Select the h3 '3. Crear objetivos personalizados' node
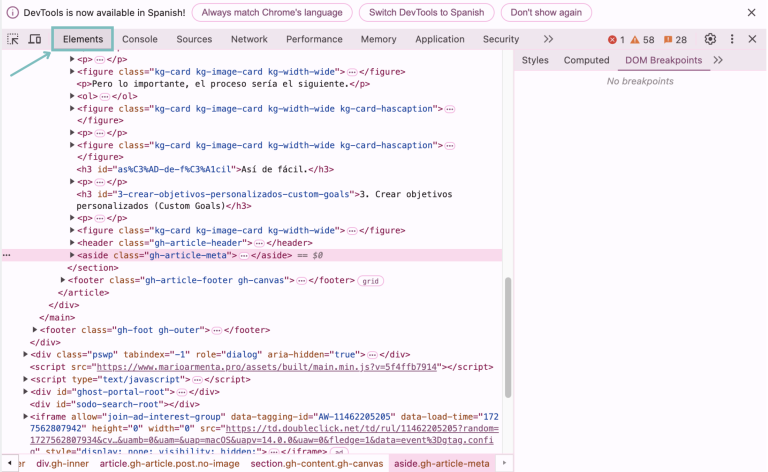The width and height of the screenshot is (768, 472). tap(264, 200)
